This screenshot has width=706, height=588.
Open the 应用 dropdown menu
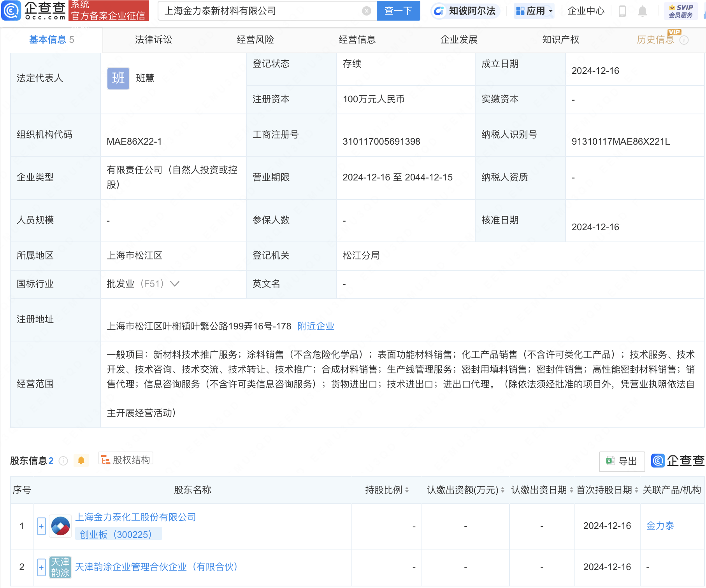pyautogui.click(x=534, y=11)
